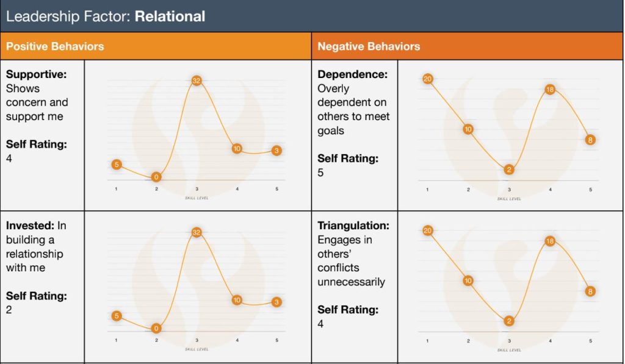Select the 0 data point in Supportive chart

(x=156, y=177)
